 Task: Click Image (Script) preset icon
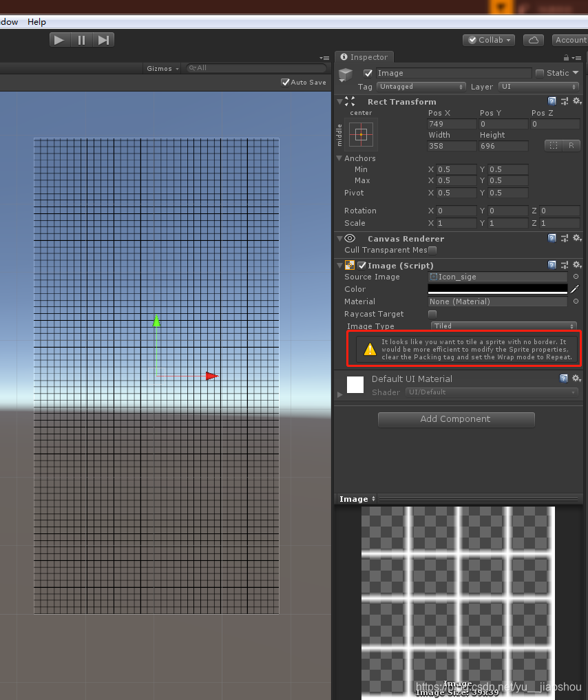(x=565, y=265)
